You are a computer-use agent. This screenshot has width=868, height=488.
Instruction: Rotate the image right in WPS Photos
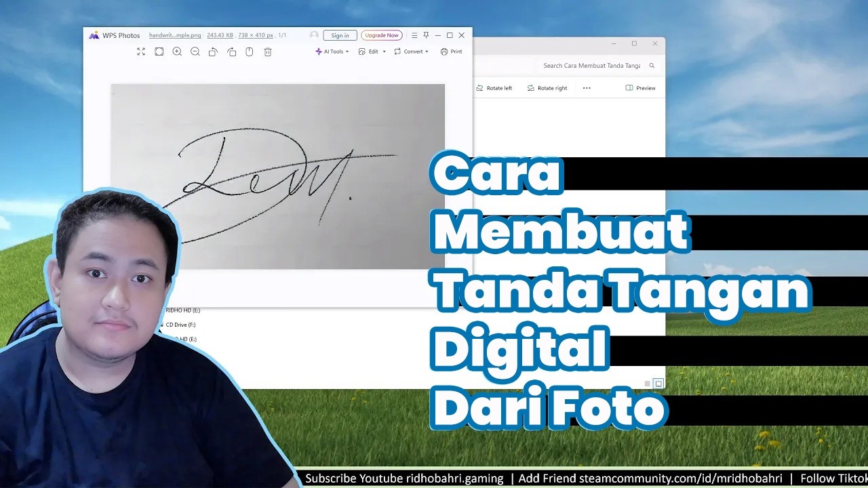coord(231,52)
